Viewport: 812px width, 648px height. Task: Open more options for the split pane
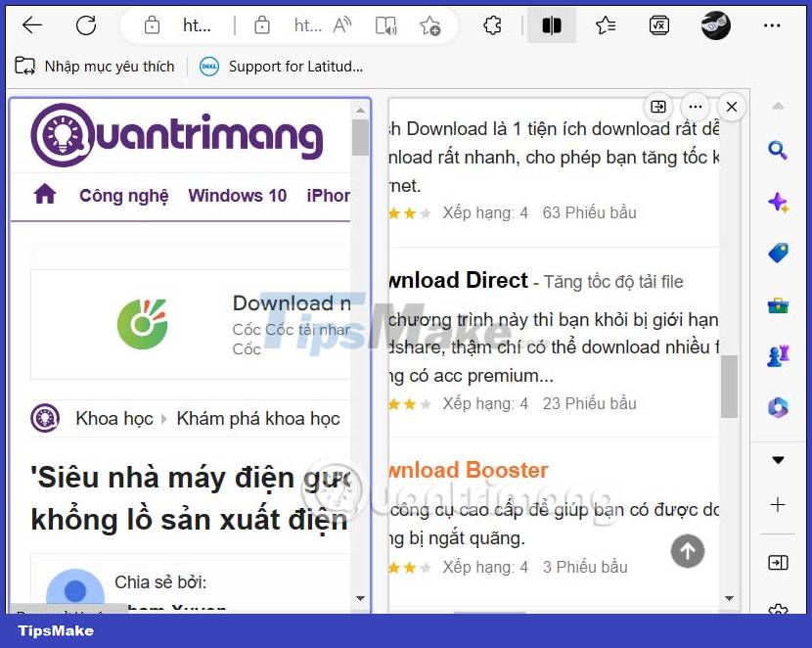click(x=696, y=107)
